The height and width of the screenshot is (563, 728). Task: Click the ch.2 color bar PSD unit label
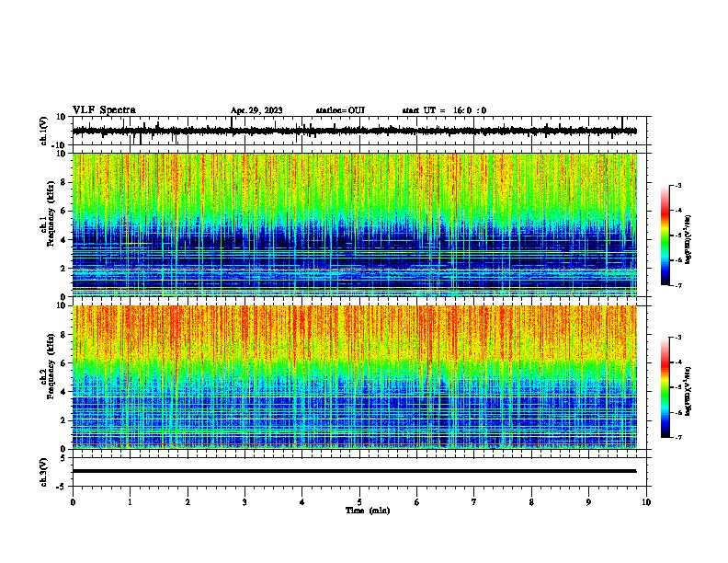point(688,392)
